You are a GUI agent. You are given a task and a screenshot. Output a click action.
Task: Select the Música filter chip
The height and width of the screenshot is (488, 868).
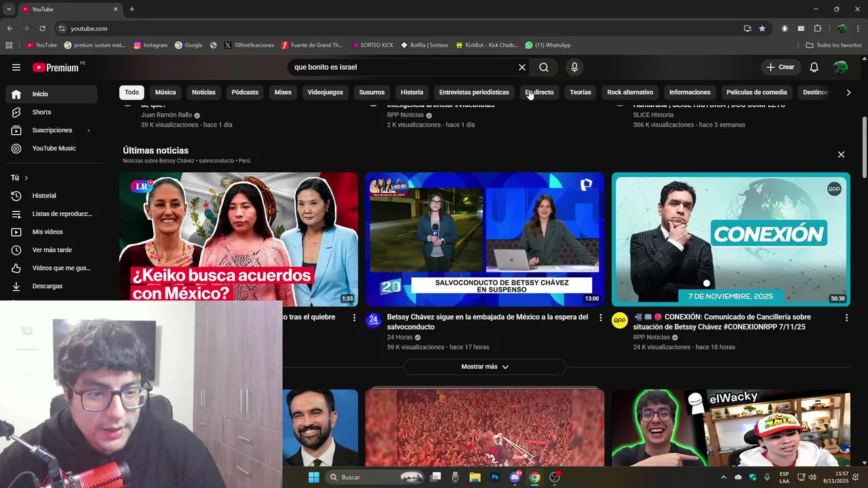[x=165, y=92]
